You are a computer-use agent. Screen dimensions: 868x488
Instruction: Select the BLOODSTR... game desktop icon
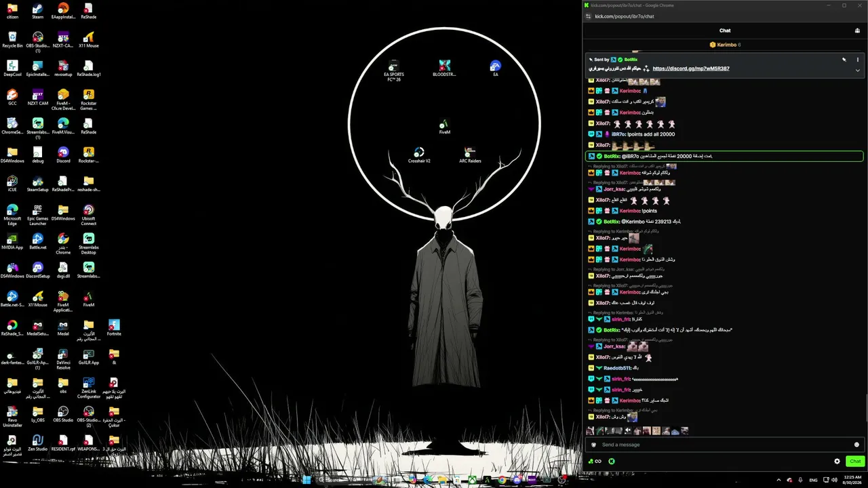[444, 68]
